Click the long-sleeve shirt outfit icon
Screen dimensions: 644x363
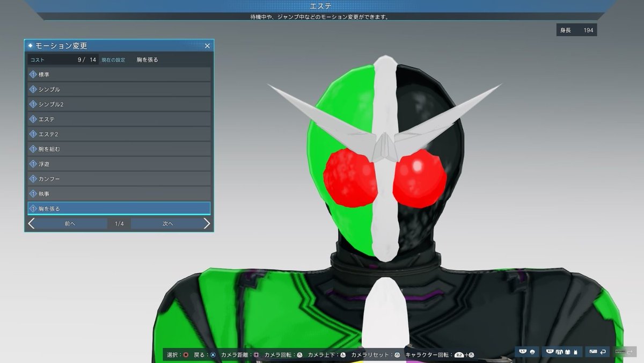click(x=568, y=352)
